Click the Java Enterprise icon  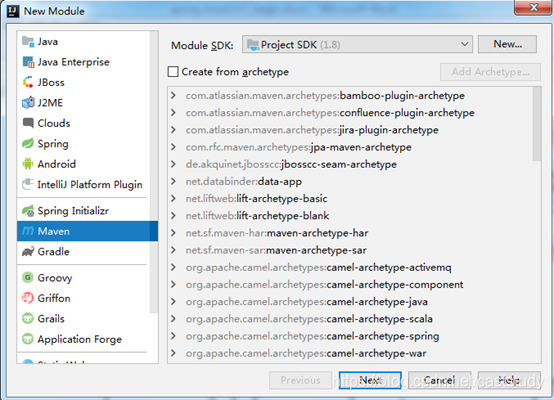28,62
